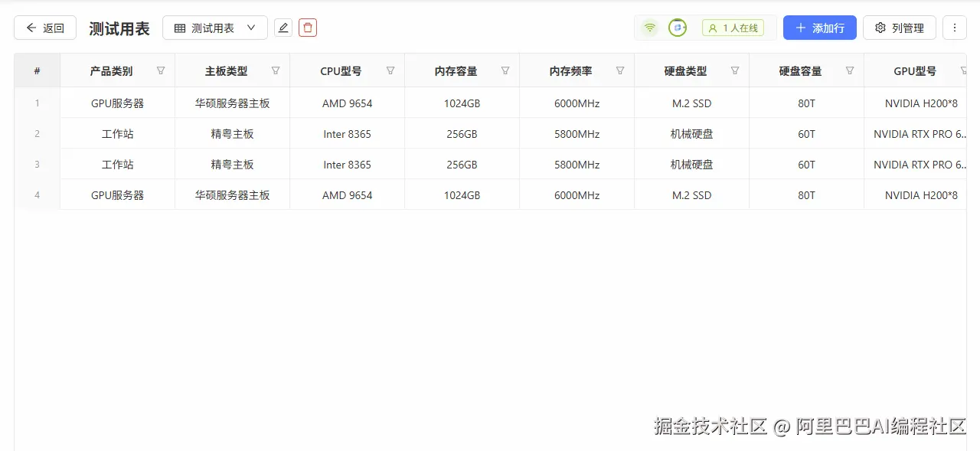Open the three-dot more options menu
Image resolution: width=980 pixels, height=451 pixels.
(954, 27)
